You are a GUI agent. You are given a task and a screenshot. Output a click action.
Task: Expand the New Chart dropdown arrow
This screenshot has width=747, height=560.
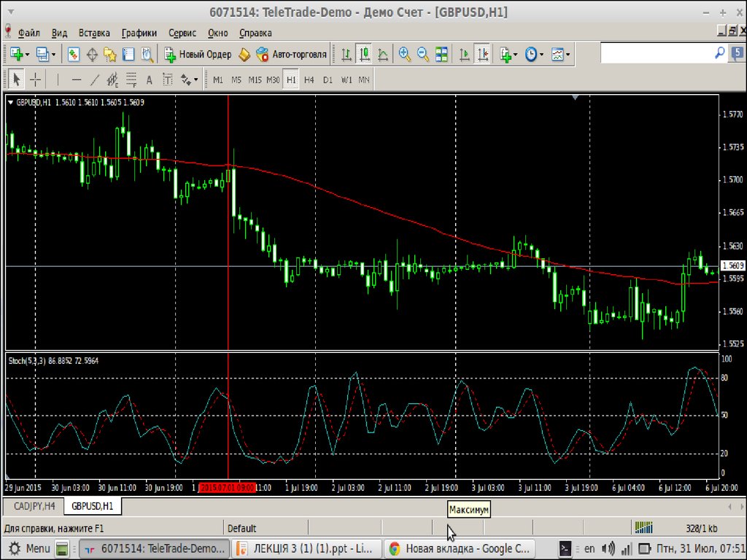click(x=27, y=55)
